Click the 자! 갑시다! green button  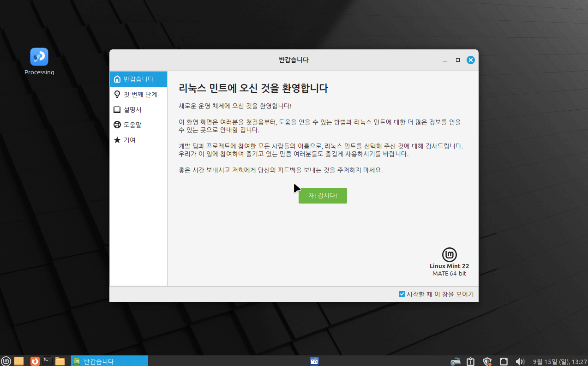click(x=323, y=196)
